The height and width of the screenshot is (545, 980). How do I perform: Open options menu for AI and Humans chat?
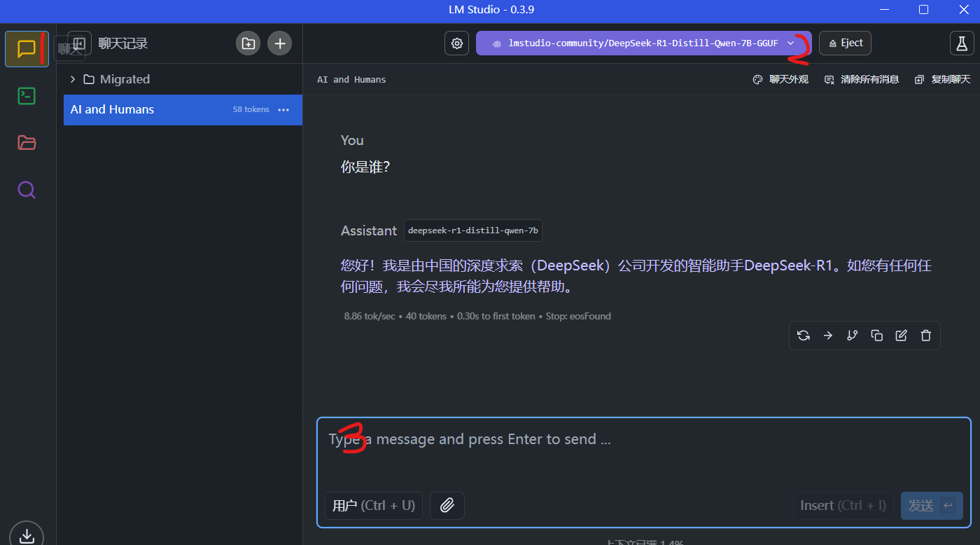pyautogui.click(x=283, y=110)
